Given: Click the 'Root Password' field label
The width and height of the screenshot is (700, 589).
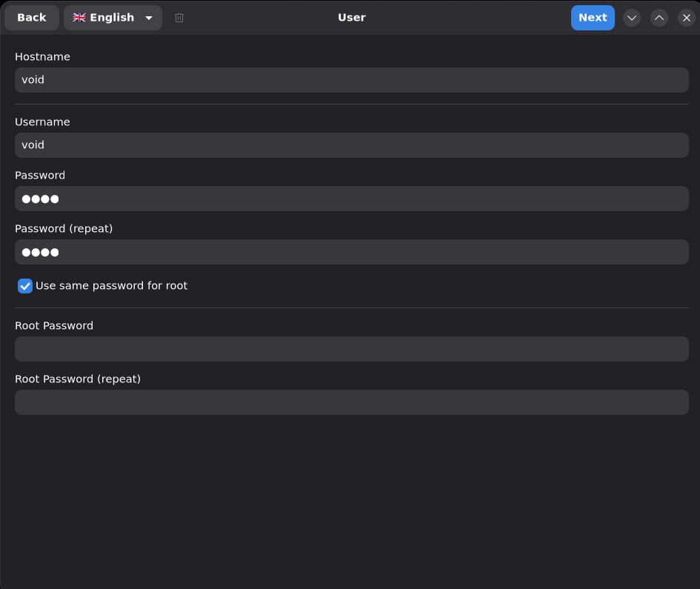Looking at the screenshot, I should point(54,326).
